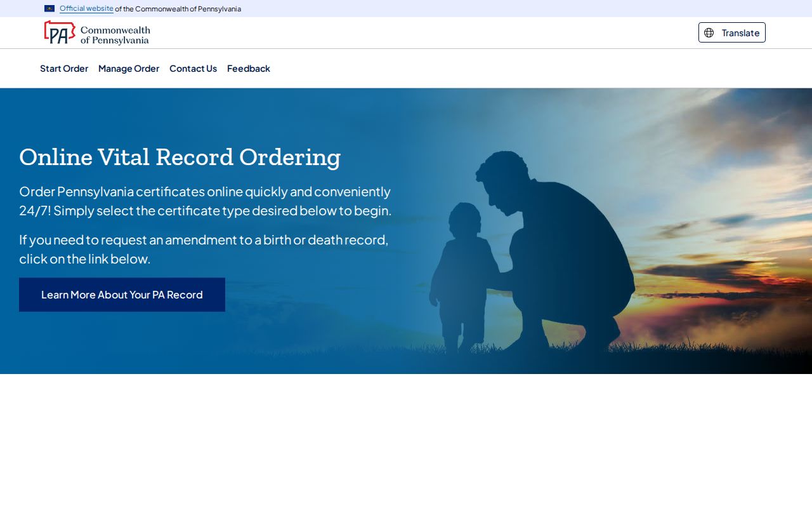
Task: Open the Start Order menu item
Action: coord(64,69)
